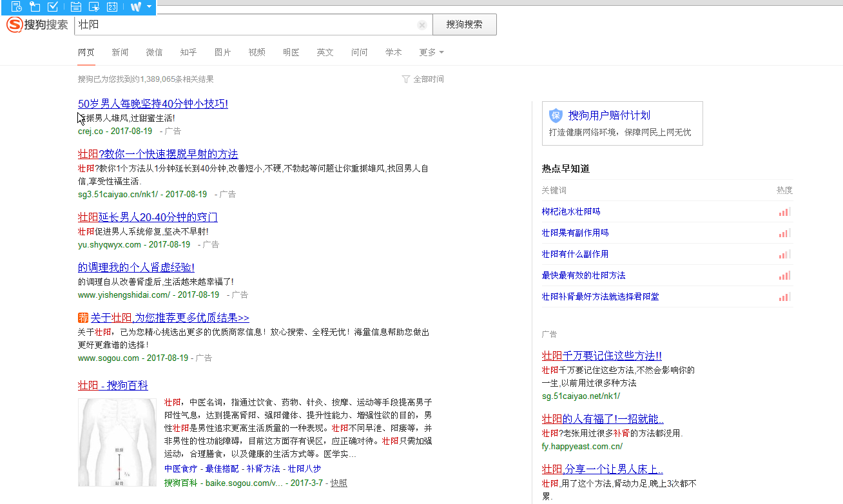Click the shield icon in 搜狗用户赔付计划
Image resolution: width=843 pixels, height=504 pixels.
[x=556, y=115]
